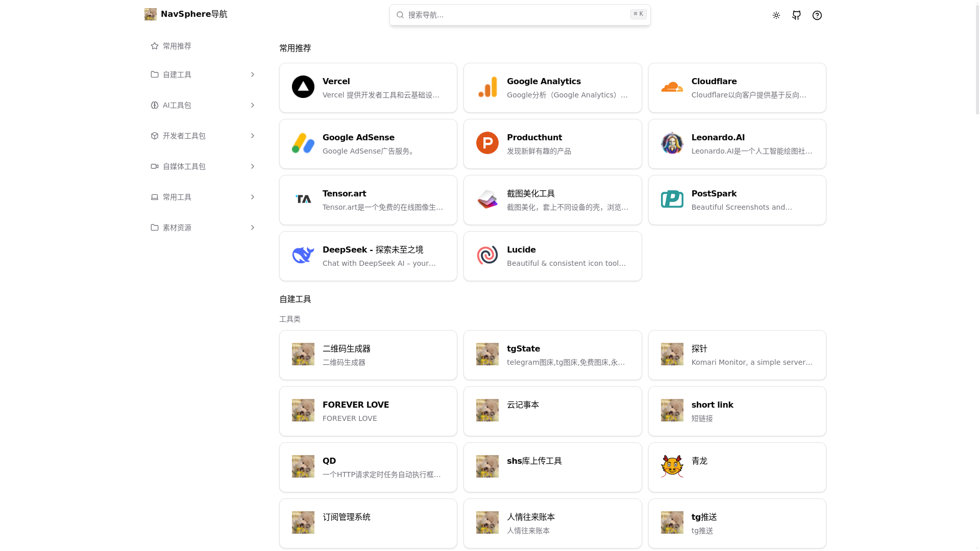Screen dimensions: 980x551
Task: Click the Vercel triangle logo
Action: 303,87
